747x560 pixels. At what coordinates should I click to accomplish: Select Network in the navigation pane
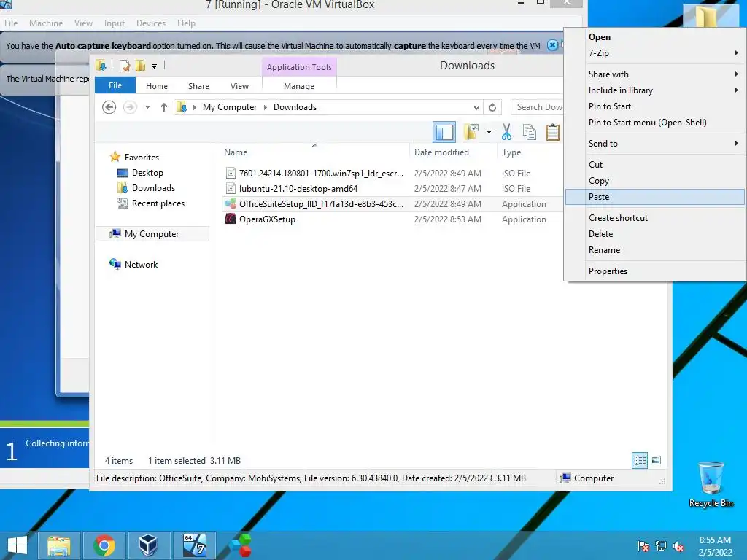pos(141,264)
